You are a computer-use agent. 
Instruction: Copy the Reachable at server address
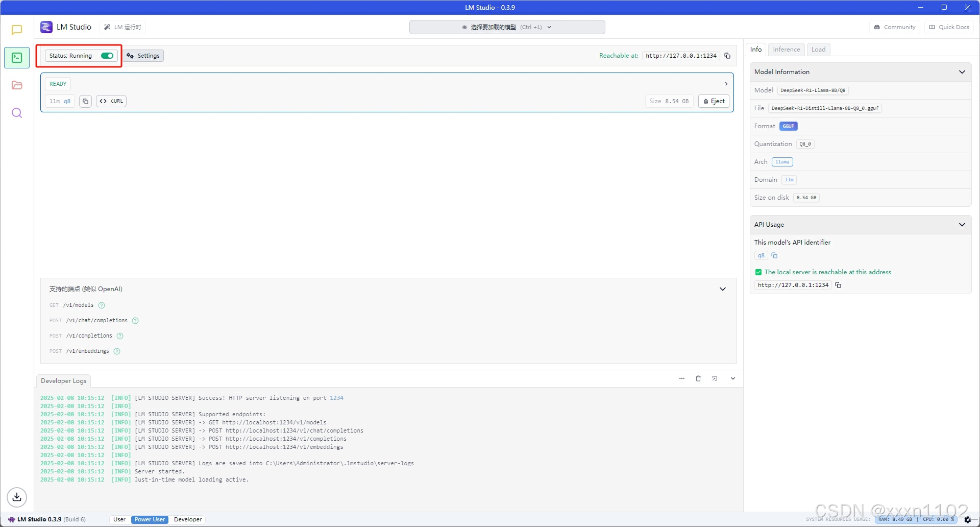[727, 56]
